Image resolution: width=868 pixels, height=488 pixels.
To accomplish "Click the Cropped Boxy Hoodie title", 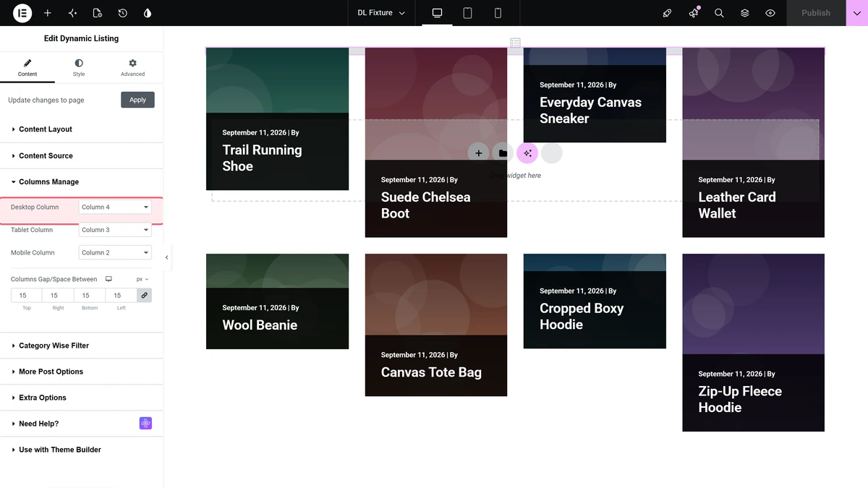I will [x=582, y=316].
